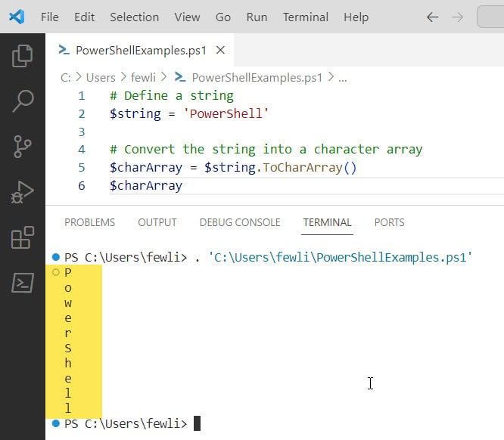Click hollow command decoration circle by P
The image size is (504, 440).
56,272
